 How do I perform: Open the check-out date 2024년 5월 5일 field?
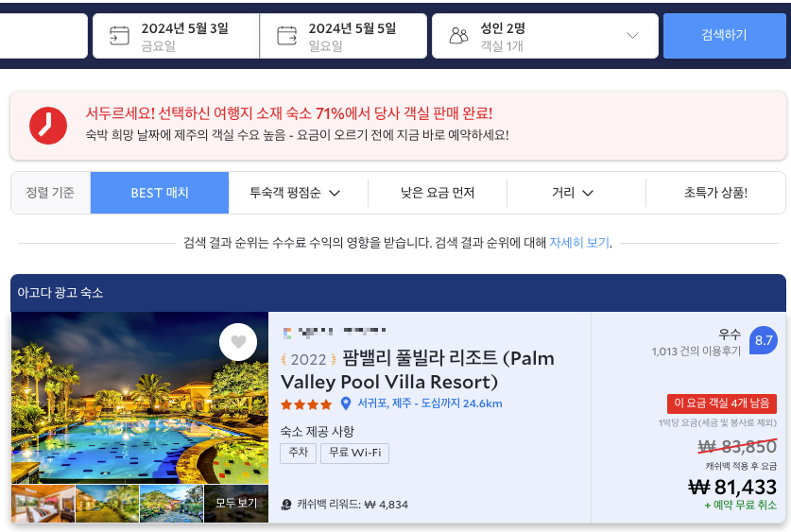tap(344, 36)
